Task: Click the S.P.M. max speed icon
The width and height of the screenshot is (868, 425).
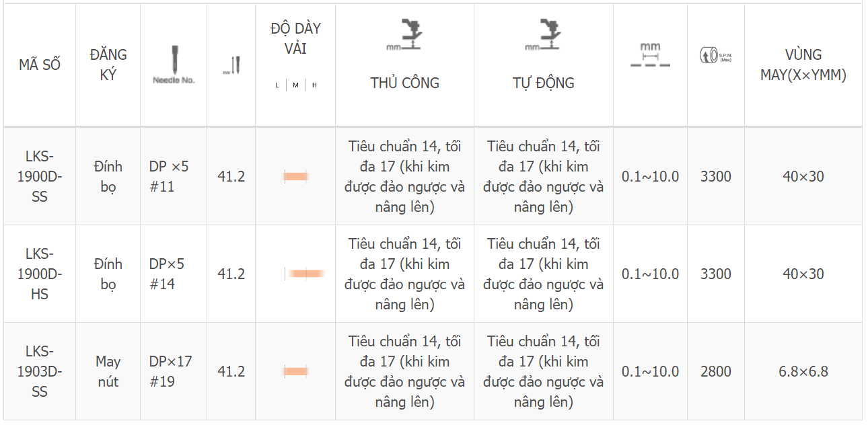Action: [x=716, y=55]
